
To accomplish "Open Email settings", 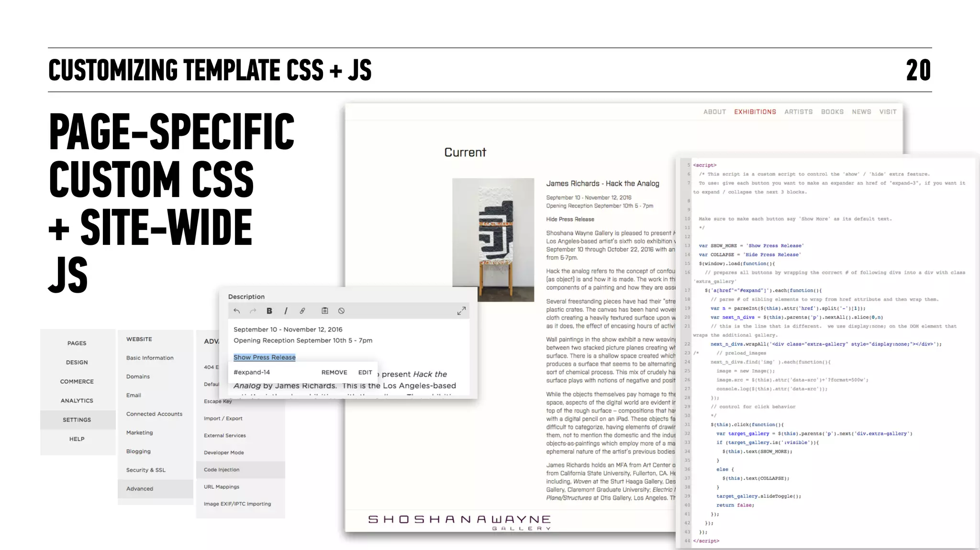I will 134,395.
